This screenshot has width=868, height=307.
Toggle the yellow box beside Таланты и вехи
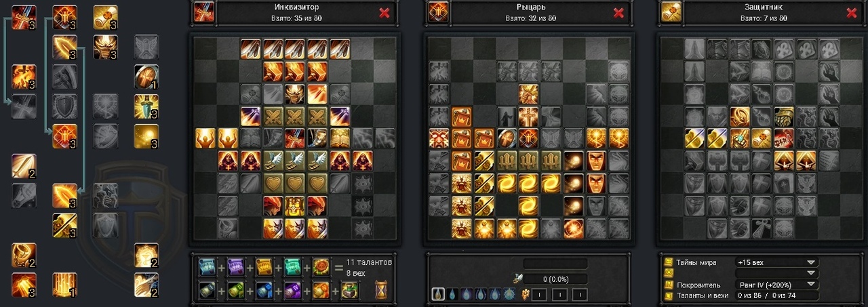pos(669,296)
